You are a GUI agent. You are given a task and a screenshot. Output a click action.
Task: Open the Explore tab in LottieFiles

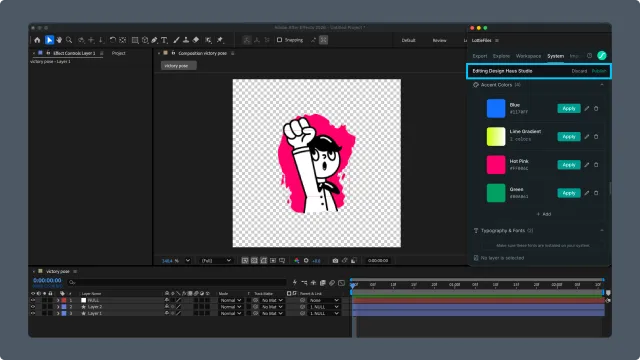point(501,56)
